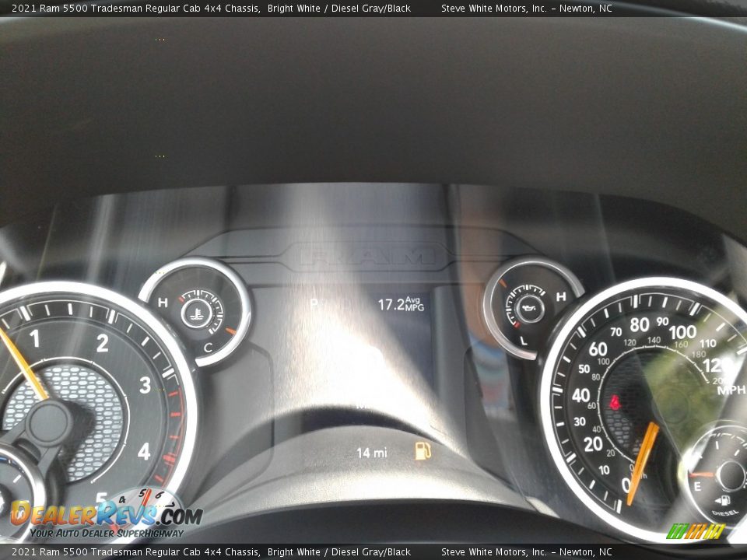Click the "90" MPH mark on speedometer
The height and width of the screenshot is (560, 747).
point(662,321)
